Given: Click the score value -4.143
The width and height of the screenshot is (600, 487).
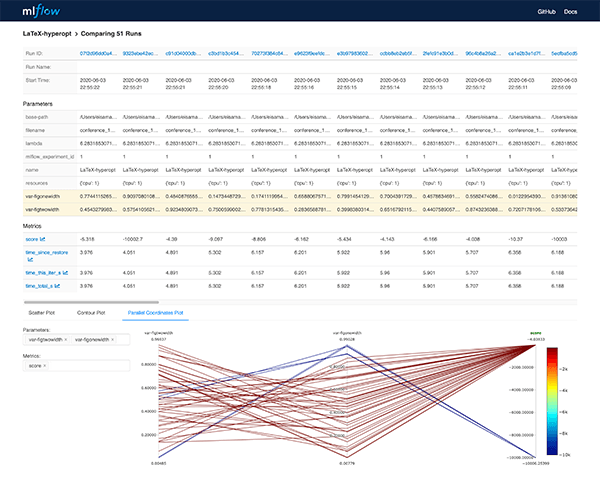Looking at the screenshot, I should click(x=387, y=239).
